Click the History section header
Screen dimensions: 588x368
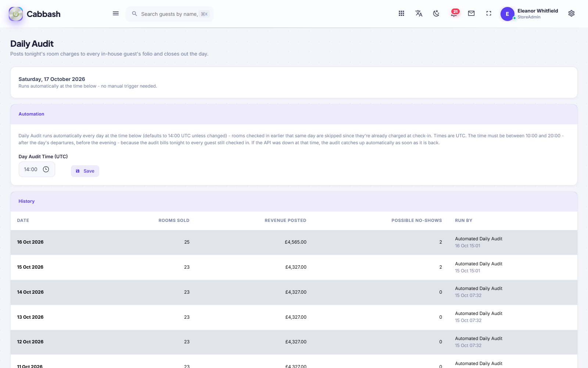pos(294,202)
